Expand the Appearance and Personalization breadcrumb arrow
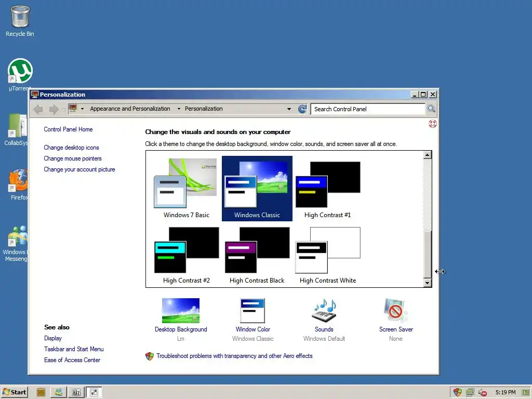Screen dimensions: 532x399 pyautogui.click(x=179, y=109)
